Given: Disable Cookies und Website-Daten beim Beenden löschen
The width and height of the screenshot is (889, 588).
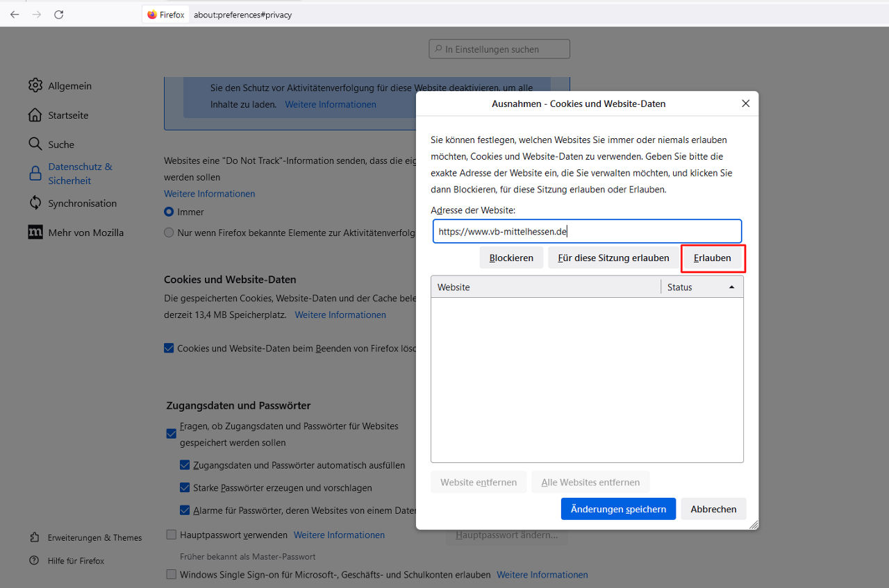Looking at the screenshot, I should 169,348.
